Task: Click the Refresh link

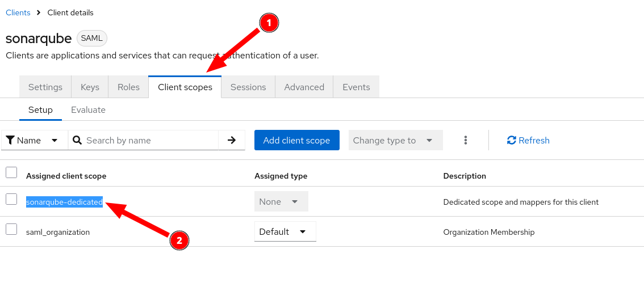Action: tap(528, 140)
